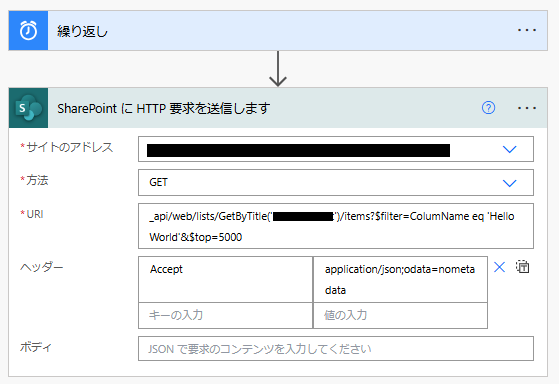Click the ボディ label
559x384 pixels.
click(36, 347)
